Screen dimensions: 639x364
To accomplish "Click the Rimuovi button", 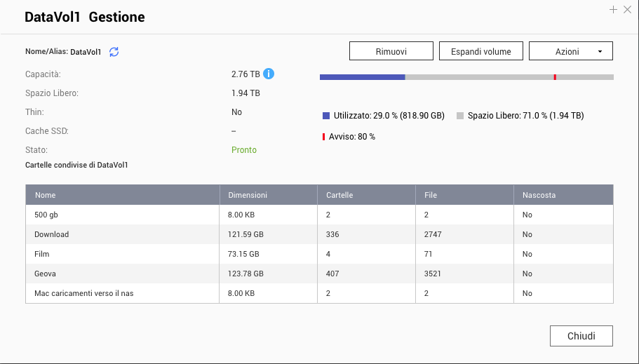I will 391,51.
